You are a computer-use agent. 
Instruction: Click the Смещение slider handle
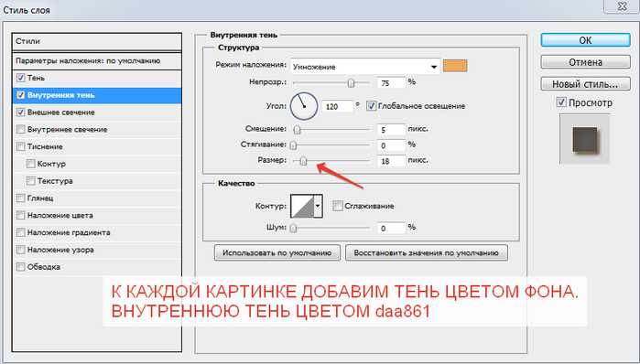[x=298, y=130]
